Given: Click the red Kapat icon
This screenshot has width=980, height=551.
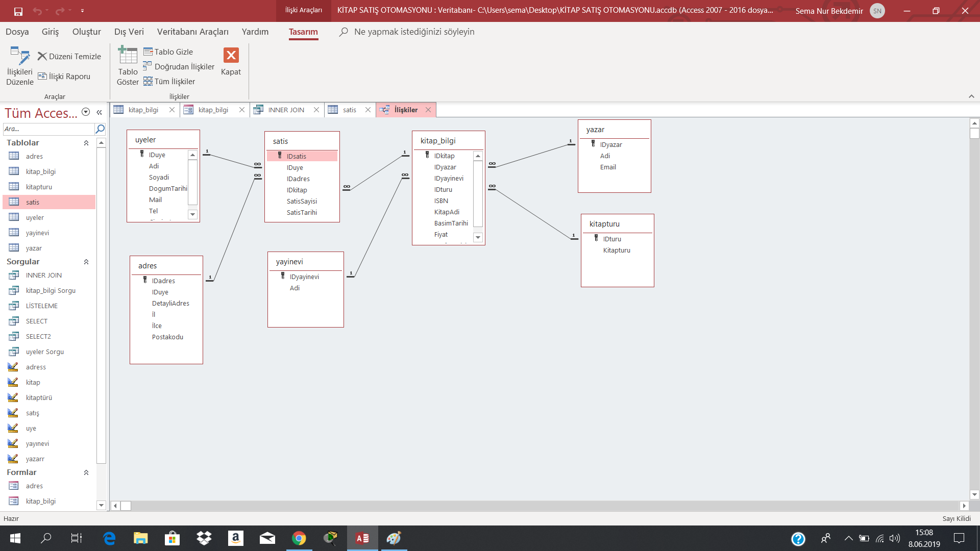Looking at the screenshot, I should (x=231, y=55).
